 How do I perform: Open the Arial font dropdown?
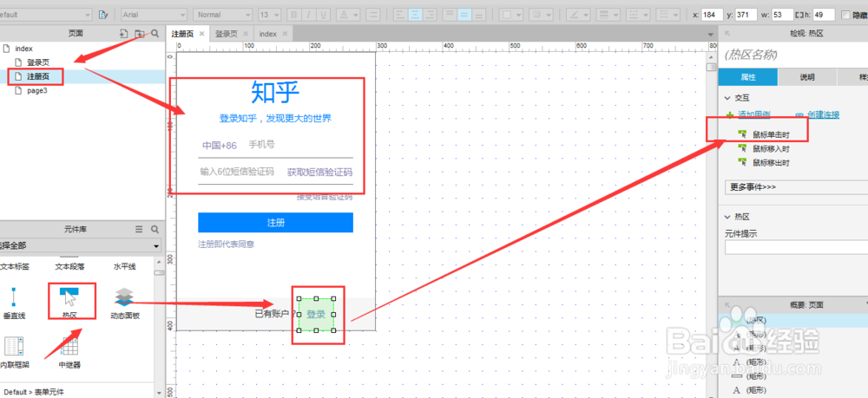click(154, 15)
